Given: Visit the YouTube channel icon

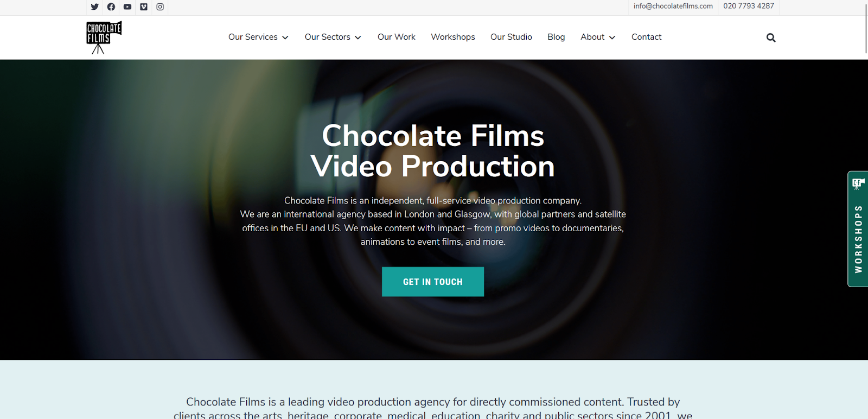Looking at the screenshot, I should pyautogui.click(x=127, y=7).
